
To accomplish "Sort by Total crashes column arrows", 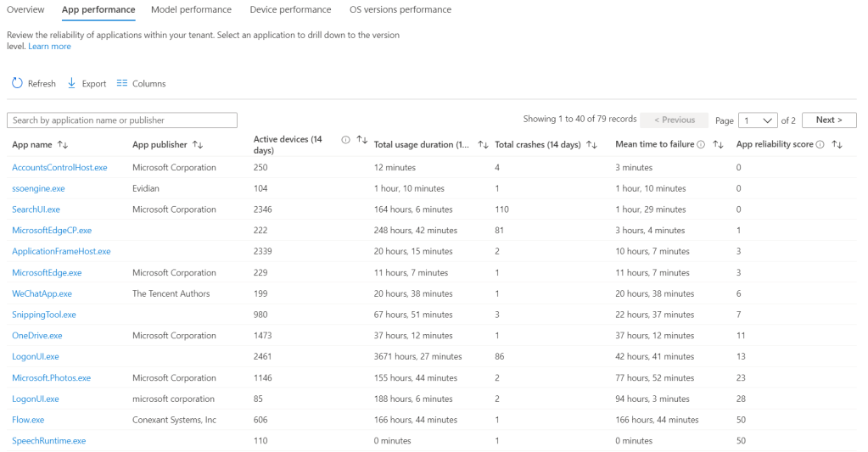I will tap(592, 145).
